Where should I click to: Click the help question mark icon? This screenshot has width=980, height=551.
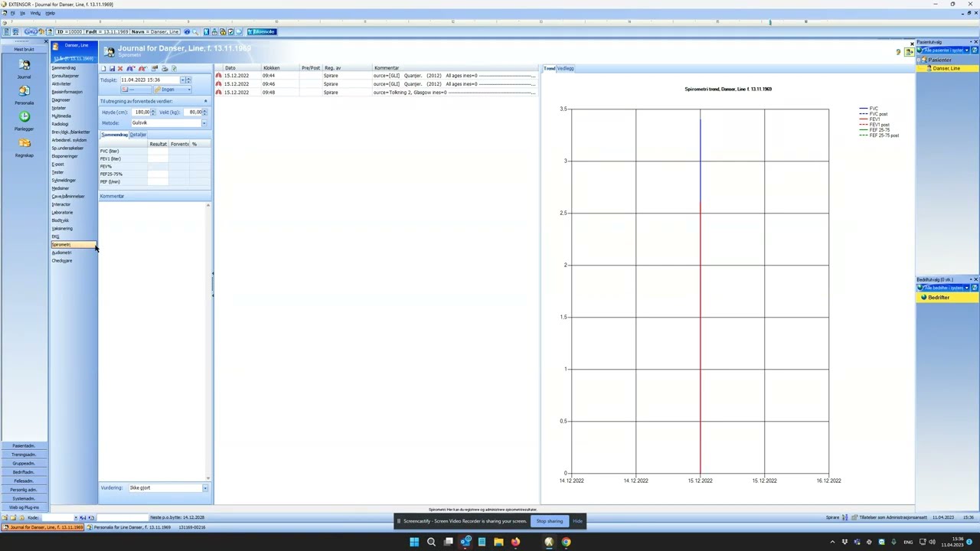tap(898, 52)
